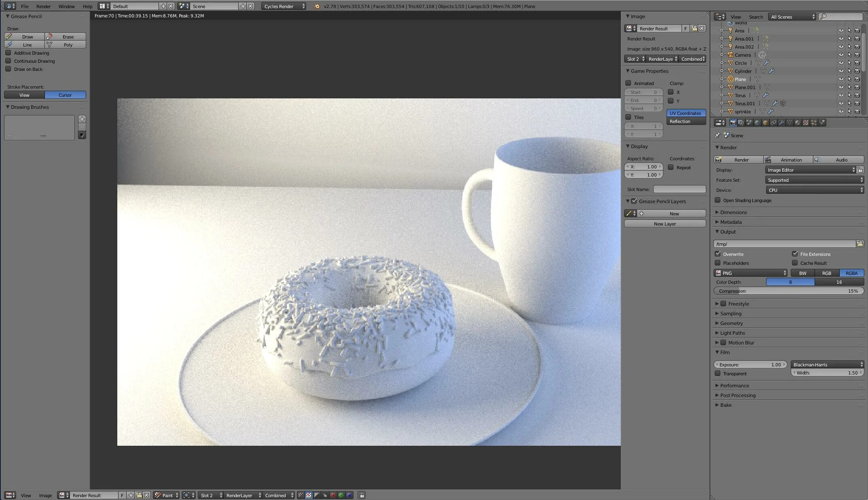Switch to the Texture properties tab icon
This screenshot has height=500, width=868.
[x=806, y=123]
